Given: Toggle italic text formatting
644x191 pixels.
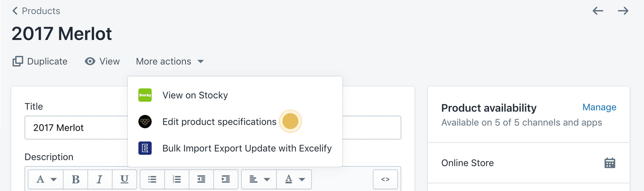Looking at the screenshot, I should coord(100,179).
